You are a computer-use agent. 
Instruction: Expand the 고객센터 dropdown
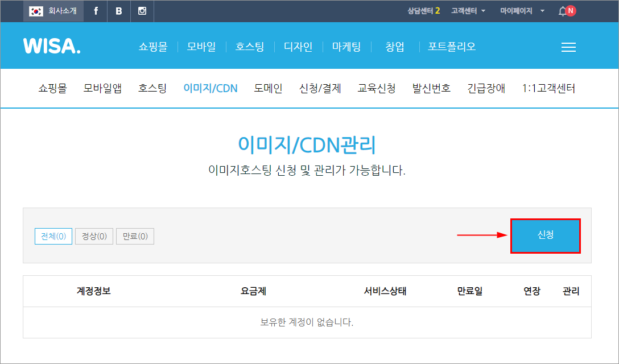click(x=468, y=11)
